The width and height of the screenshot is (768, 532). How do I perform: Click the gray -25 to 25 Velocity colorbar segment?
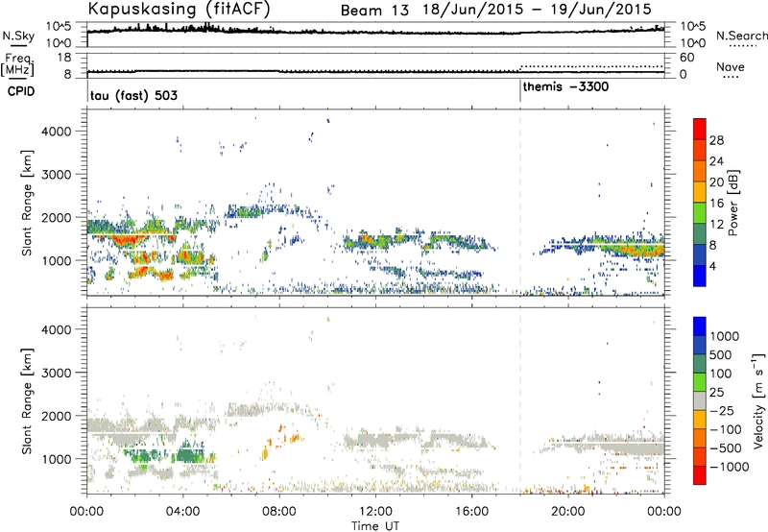(700, 400)
